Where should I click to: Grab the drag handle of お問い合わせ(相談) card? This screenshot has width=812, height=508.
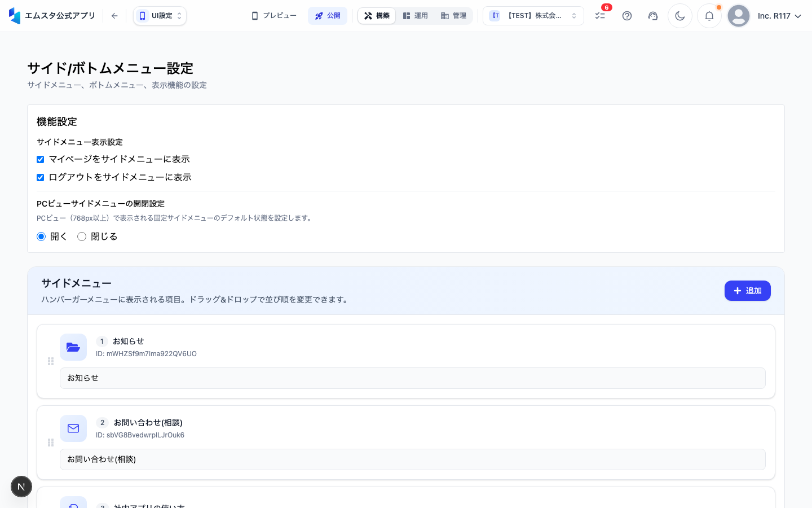(51, 443)
